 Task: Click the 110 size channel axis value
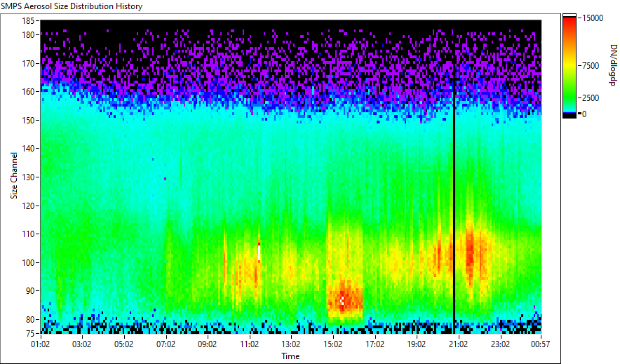pos(29,234)
